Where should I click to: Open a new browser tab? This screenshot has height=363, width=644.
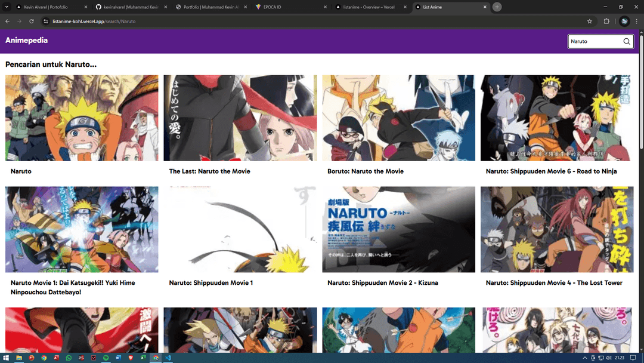click(x=497, y=7)
